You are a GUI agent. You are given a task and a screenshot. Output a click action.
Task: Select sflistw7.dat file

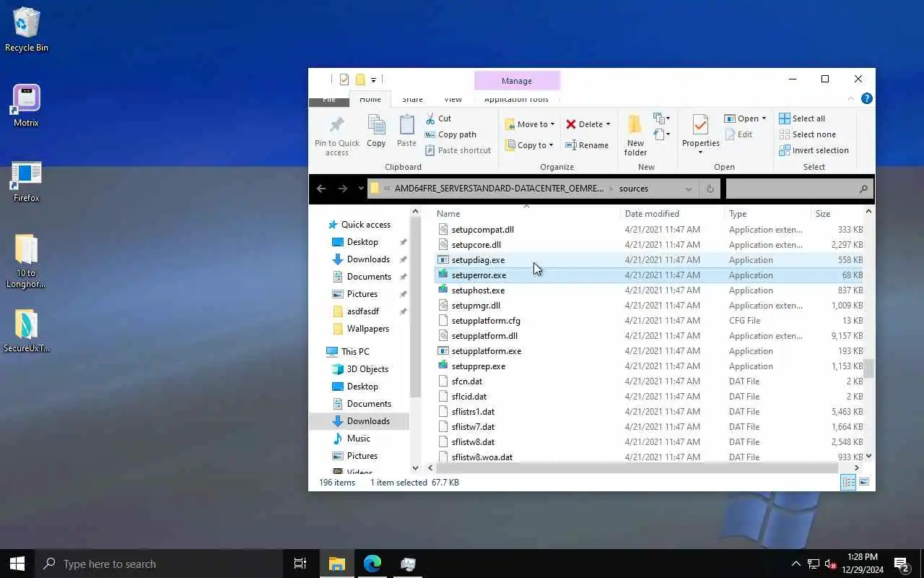(473, 427)
